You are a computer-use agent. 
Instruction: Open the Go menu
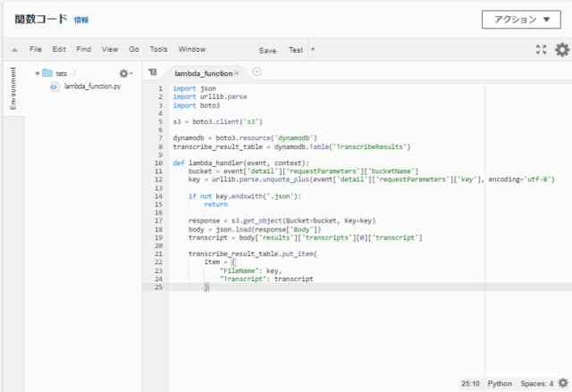click(134, 49)
